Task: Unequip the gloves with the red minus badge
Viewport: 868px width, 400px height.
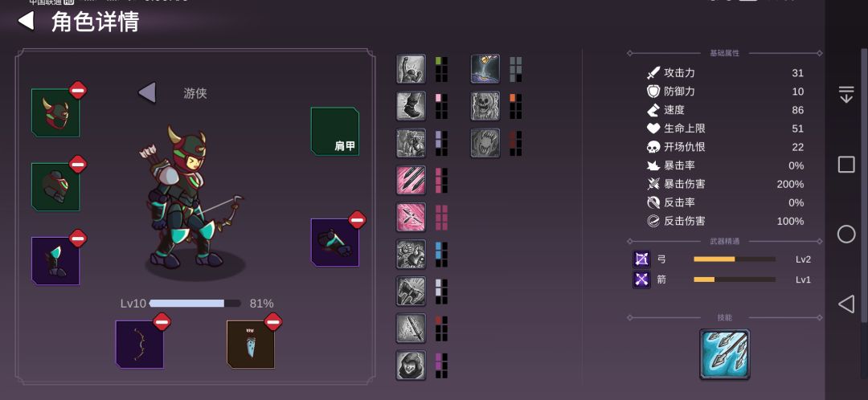Action: 357,219
